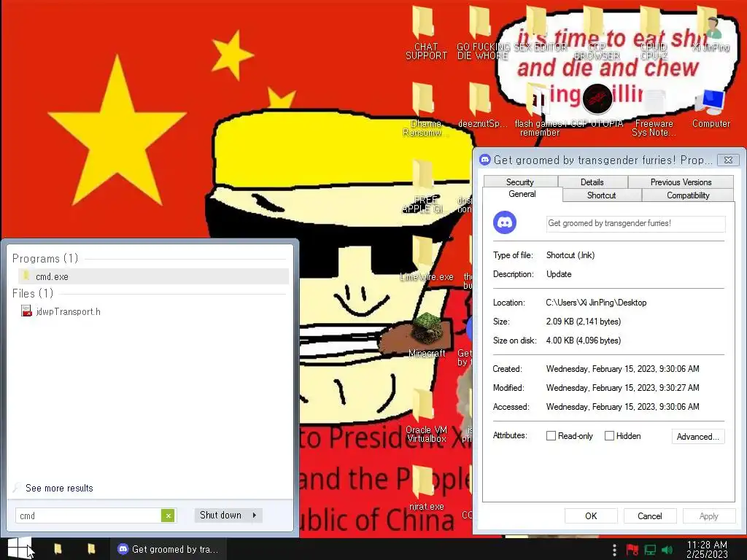The width and height of the screenshot is (747, 560).
Task: Focus the Start menu search field
Action: click(x=88, y=516)
